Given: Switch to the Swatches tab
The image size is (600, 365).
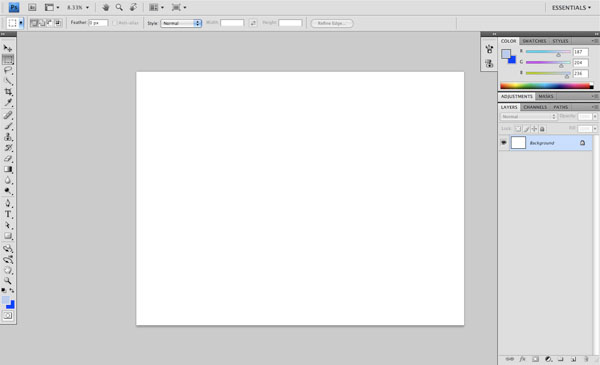Looking at the screenshot, I should coord(534,41).
